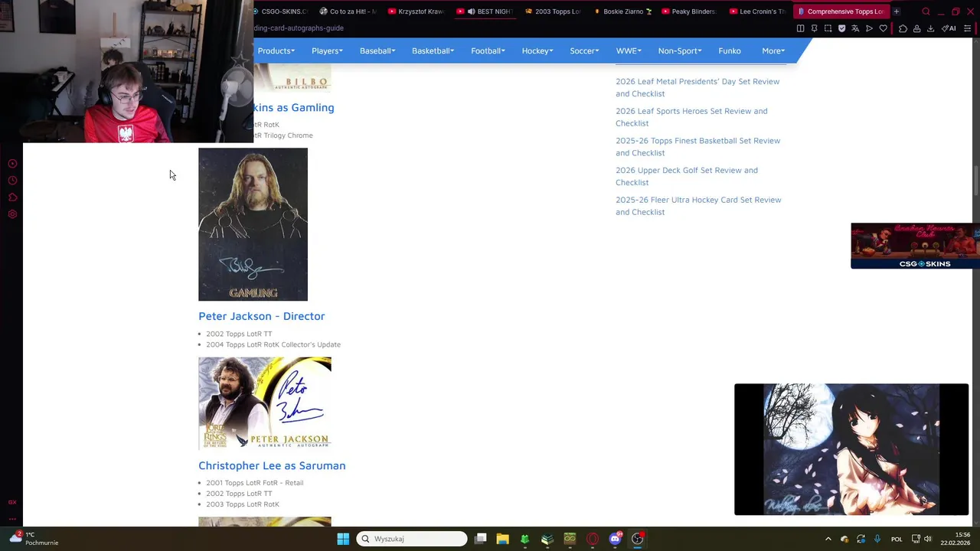This screenshot has width=980, height=551.
Task: Switch to 'Co to za Hit!' tab
Action: tap(348, 11)
